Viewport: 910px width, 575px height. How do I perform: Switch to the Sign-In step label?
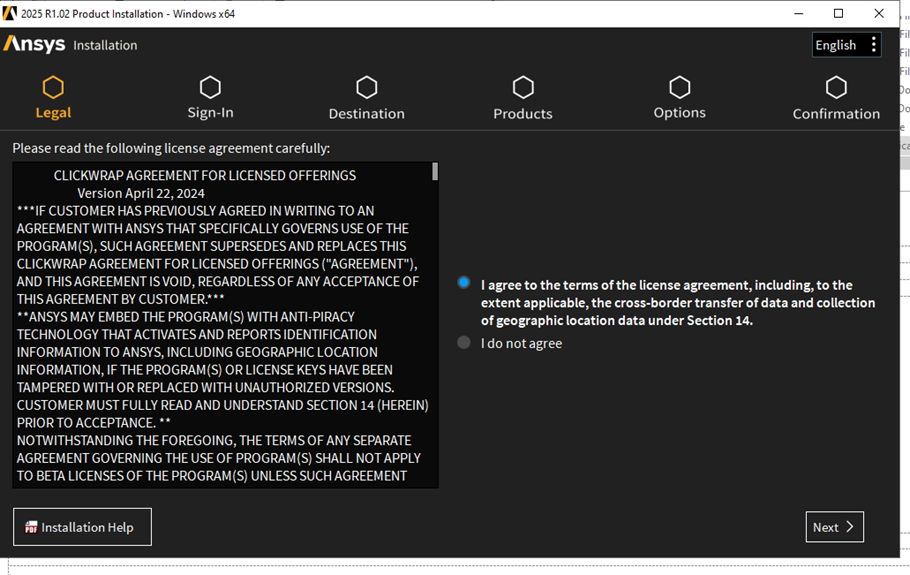210,113
